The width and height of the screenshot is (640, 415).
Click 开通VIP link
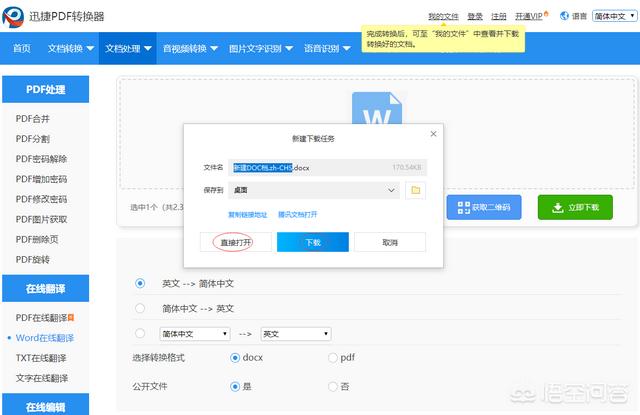pos(529,16)
